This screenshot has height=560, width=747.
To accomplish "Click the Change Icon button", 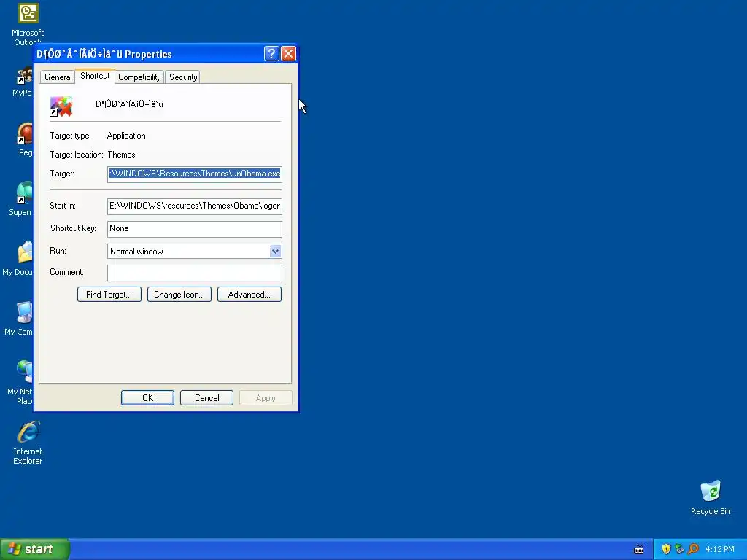I will pyautogui.click(x=179, y=295).
